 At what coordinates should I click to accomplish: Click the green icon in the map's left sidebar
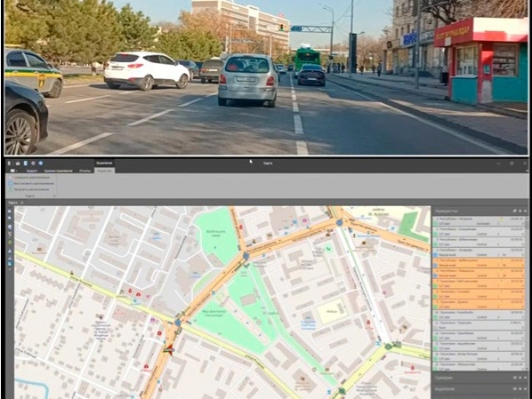pos(10,243)
